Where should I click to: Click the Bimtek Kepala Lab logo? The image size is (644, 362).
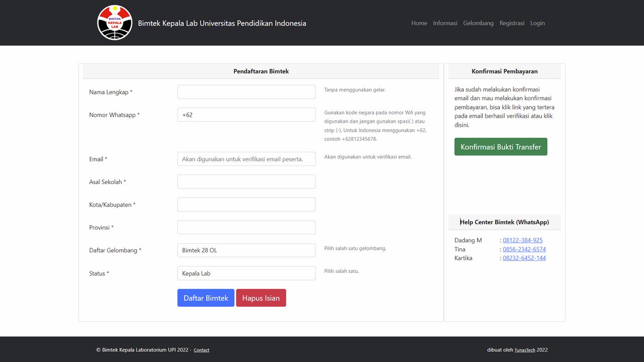115,23
